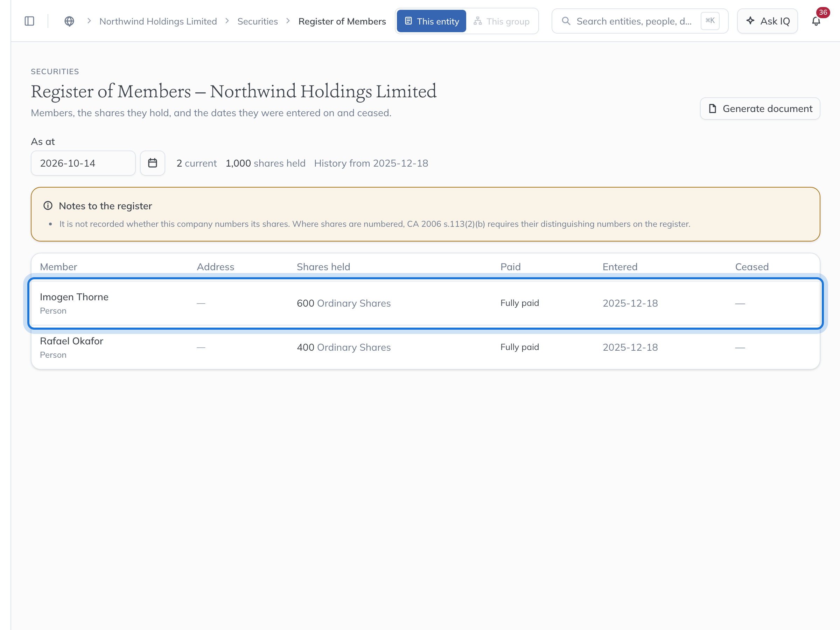Click the 1,000 shares held summary

tap(265, 163)
